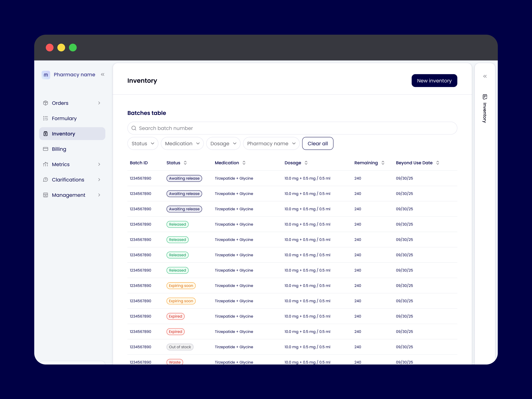Click the search magnifier icon

pos(134,128)
